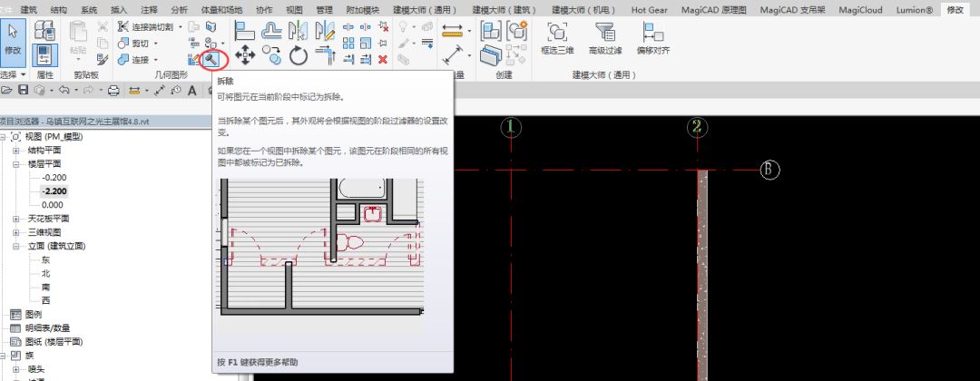The image size is (980, 381).
Task: Activate the Move tool
Action: [x=244, y=56]
